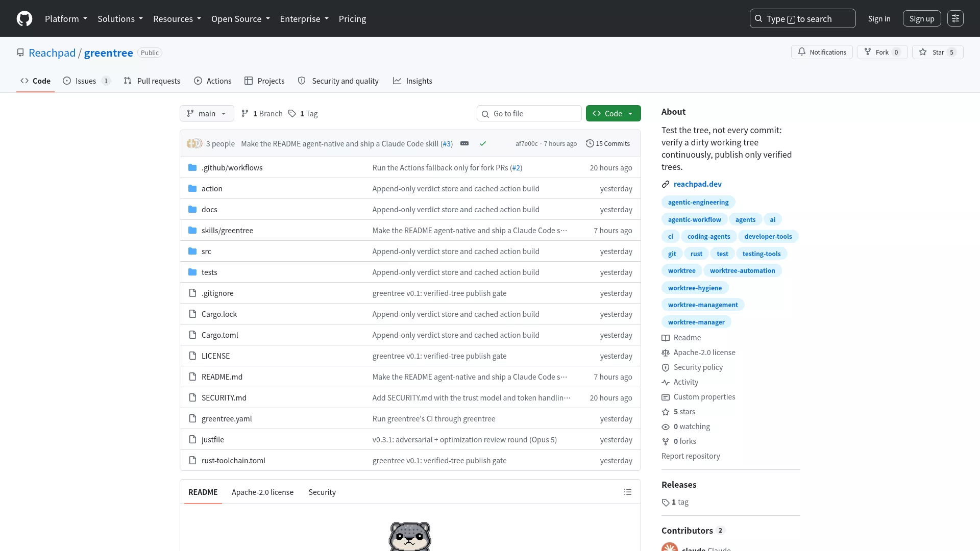Open the Pricing page
Screen dimensions: 980x551
(352, 19)
